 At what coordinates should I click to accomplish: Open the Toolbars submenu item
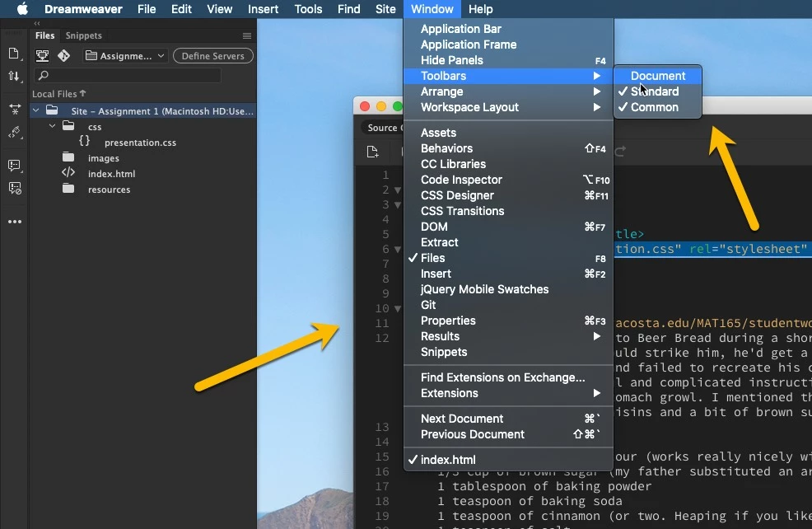coord(508,76)
